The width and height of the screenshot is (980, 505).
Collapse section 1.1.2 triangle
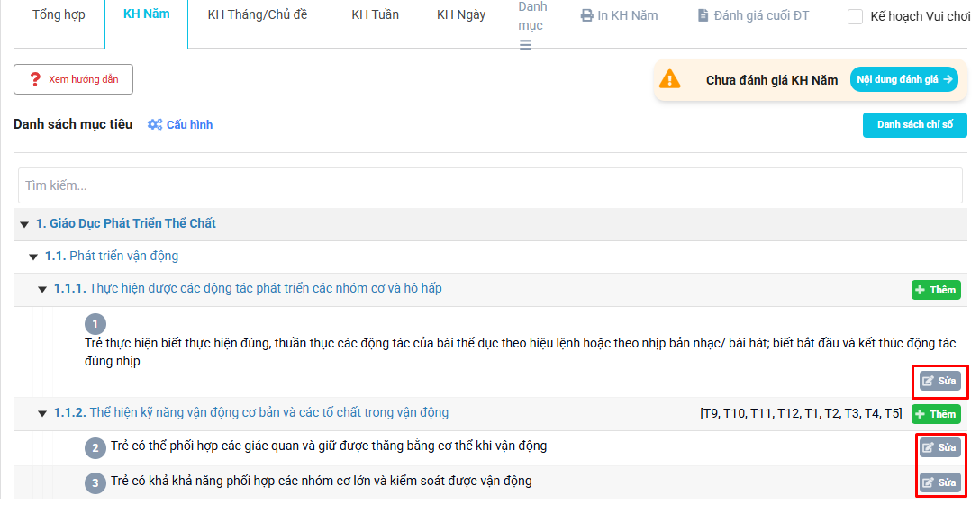[x=41, y=414]
